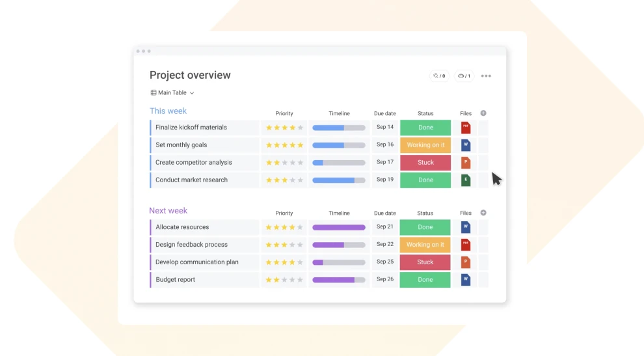Click timeline bar for Finalize kickoff materials
The width and height of the screenshot is (644, 356).
pyautogui.click(x=339, y=128)
